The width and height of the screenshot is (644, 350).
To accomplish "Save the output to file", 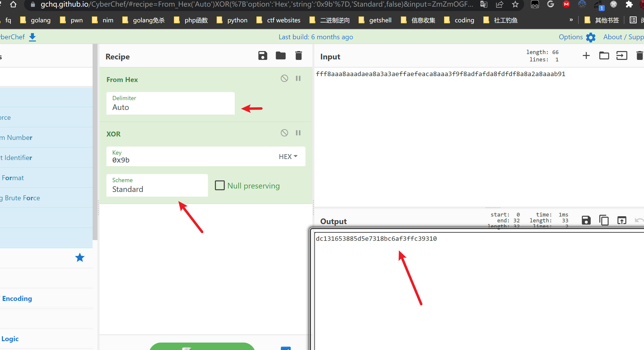I will click(x=586, y=220).
